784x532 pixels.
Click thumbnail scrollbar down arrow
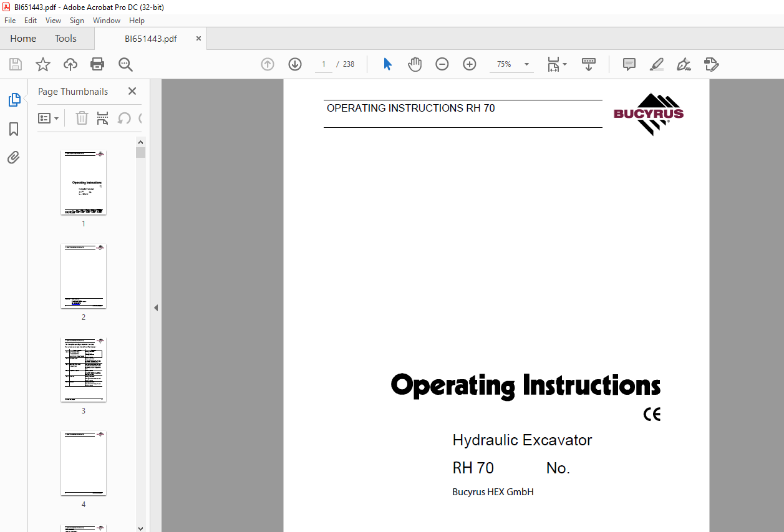[x=140, y=528]
